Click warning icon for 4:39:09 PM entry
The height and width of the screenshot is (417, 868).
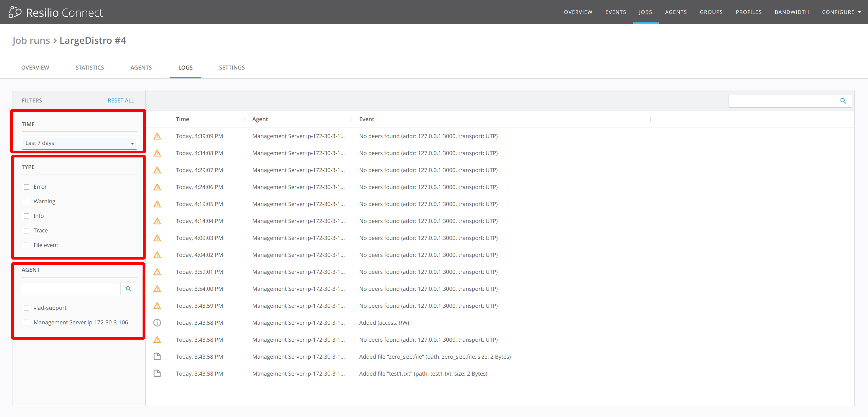157,136
